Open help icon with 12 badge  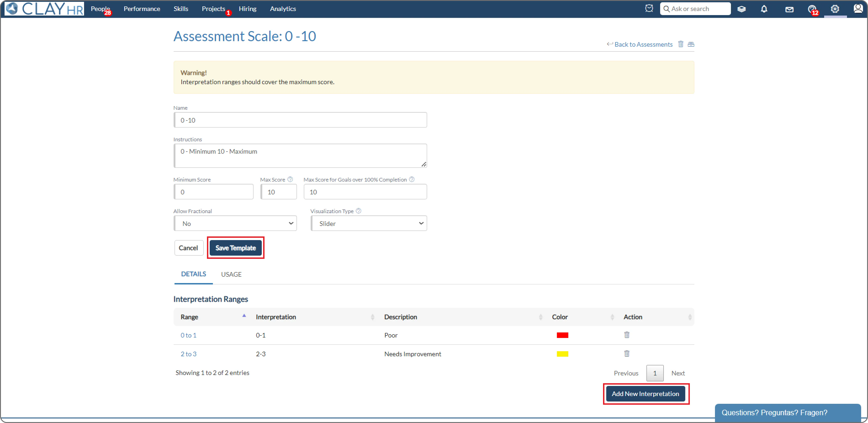coord(812,9)
